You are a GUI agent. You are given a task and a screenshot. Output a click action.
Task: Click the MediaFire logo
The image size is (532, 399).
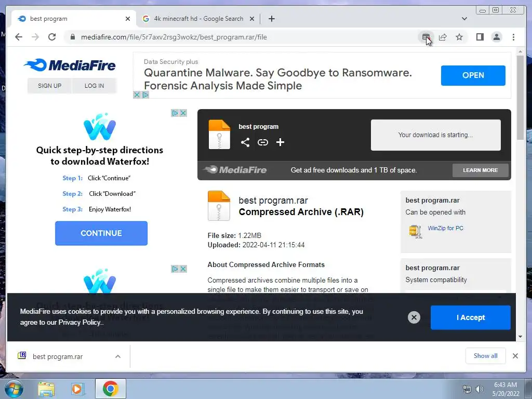click(x=70, y=65)
